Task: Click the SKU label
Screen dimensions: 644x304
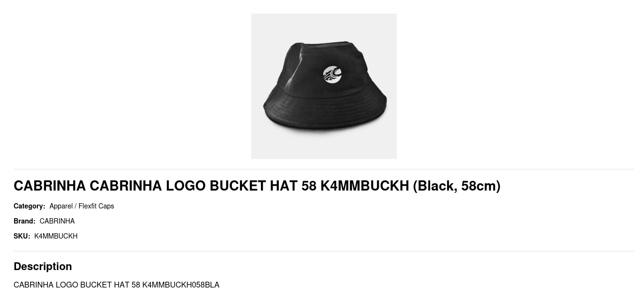Action: pos(22,236)
